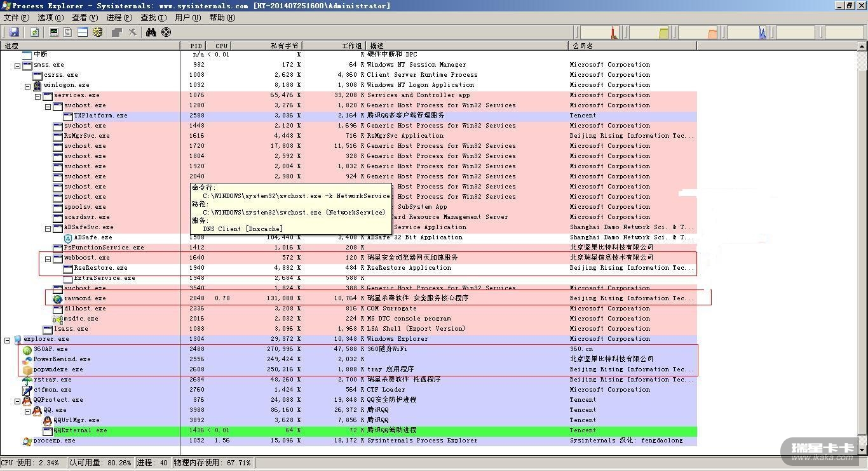Toggle the Show Lower Pane toolbar icon
Viewport: 868px width, 471px height.
[x=83, y=32]
